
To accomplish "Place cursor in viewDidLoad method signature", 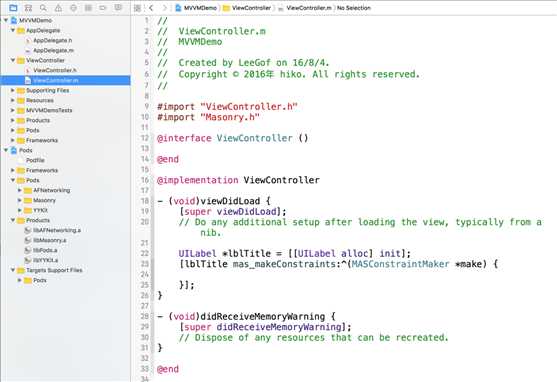I will (x=214, y=201).
